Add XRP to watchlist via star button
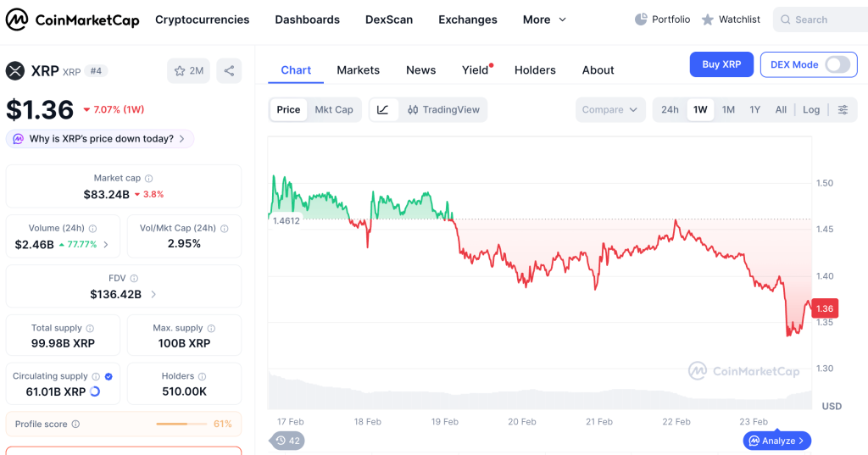868x455 pixels. click(189, 71)
